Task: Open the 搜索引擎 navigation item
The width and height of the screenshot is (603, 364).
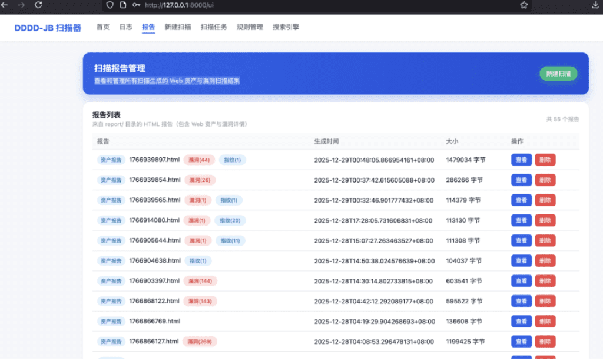Action: [287, 27]
